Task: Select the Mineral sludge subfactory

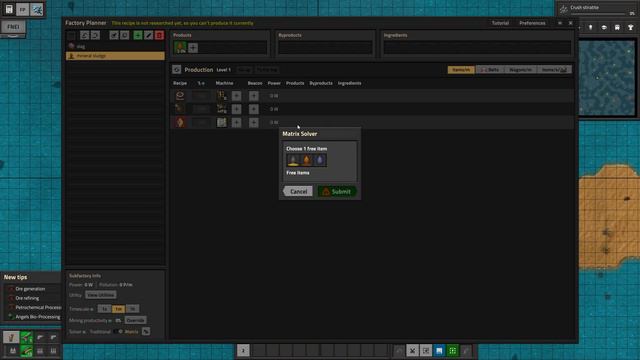Action: pyautogui.click(x=115, y=56)
